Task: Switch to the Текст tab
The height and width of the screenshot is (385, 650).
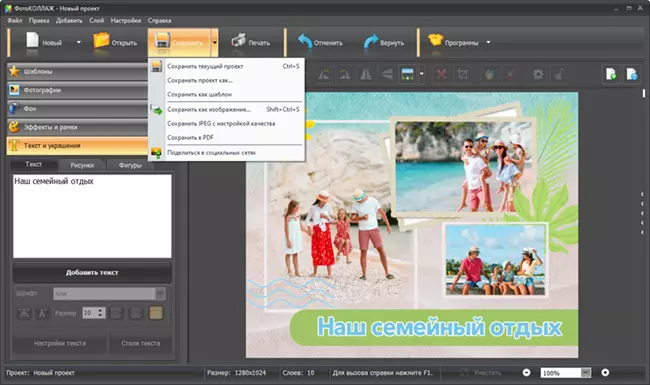Action: pos(34,165)
